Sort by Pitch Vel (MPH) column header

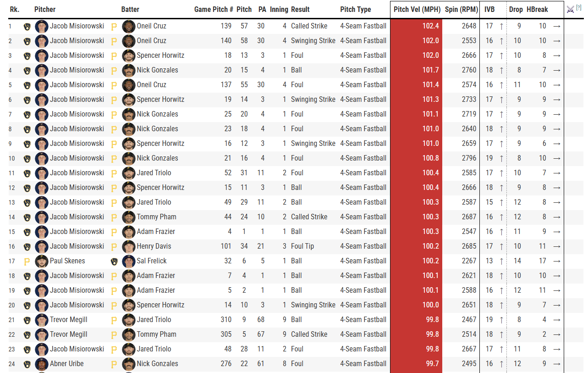[x=417, y=9]
